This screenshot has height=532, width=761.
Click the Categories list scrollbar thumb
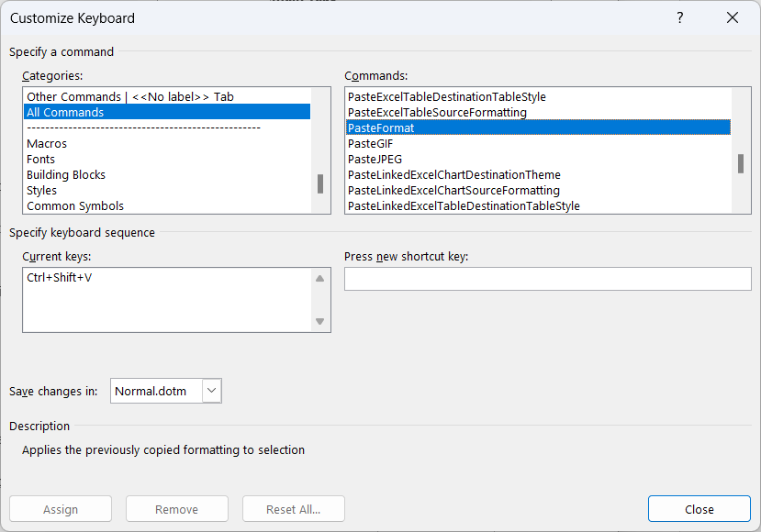tap(320, 183)
